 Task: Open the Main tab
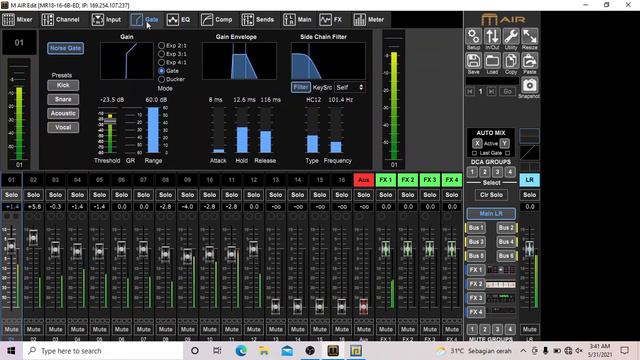(298, 20)
